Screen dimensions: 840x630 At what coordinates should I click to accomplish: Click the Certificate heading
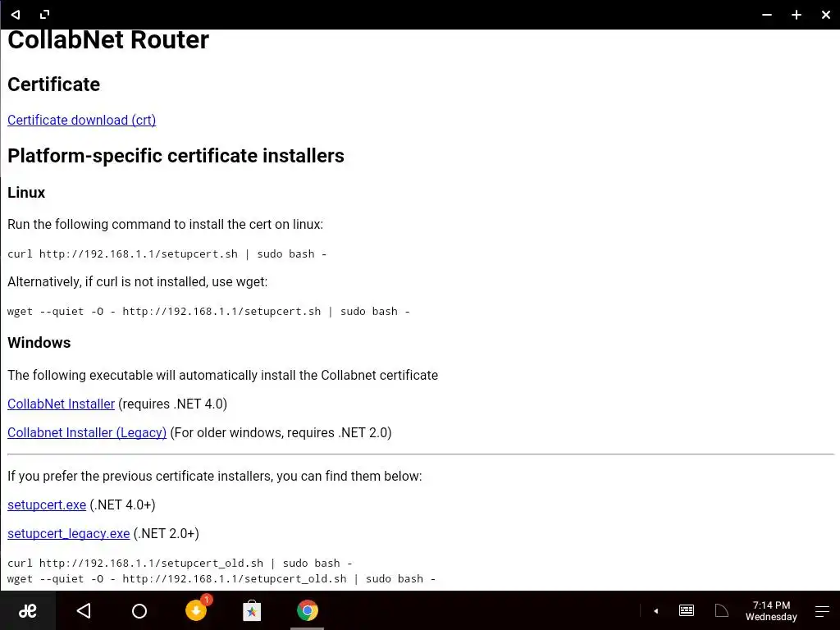click(x=53, y=84)
